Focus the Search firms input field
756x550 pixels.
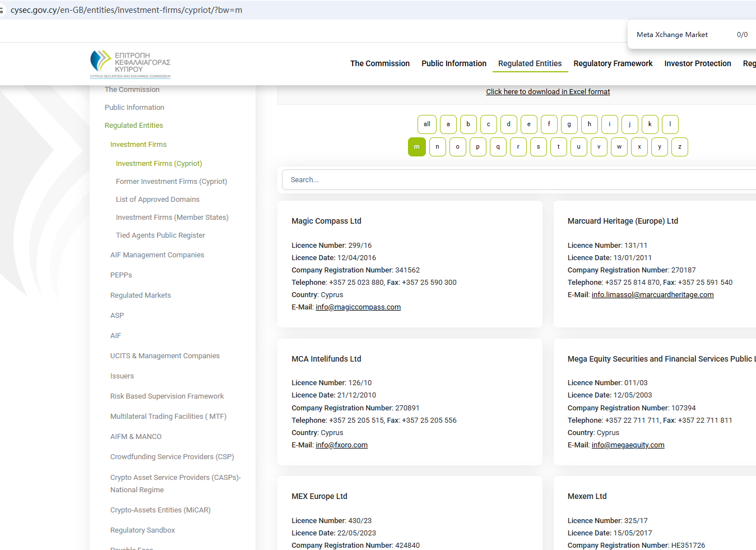pyautogui.click(x=516, y=180)
